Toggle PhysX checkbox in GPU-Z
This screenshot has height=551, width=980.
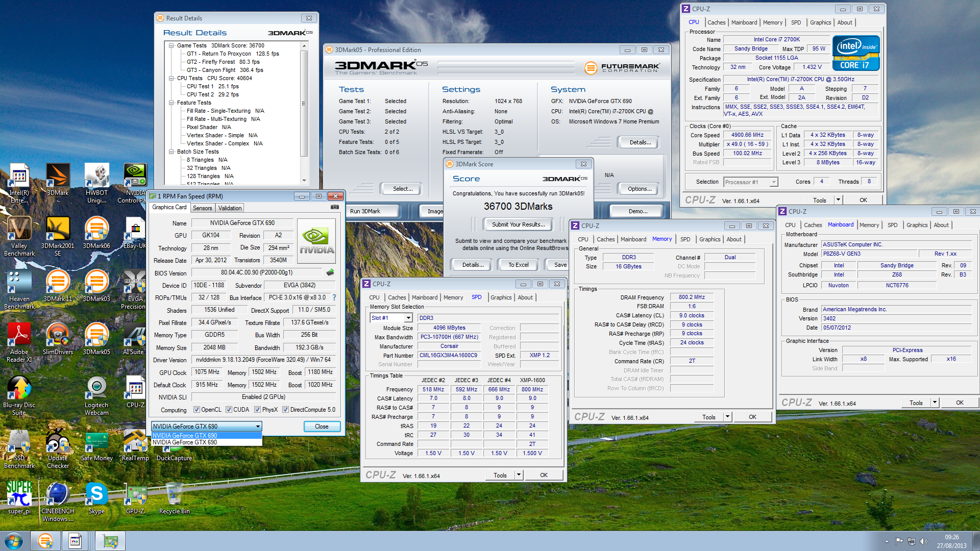257,410
